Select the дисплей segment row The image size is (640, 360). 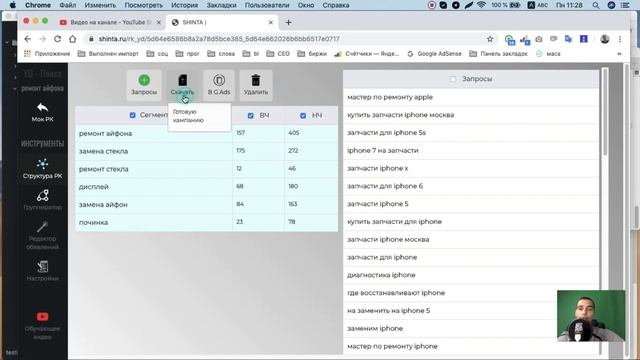pos(207,187)
